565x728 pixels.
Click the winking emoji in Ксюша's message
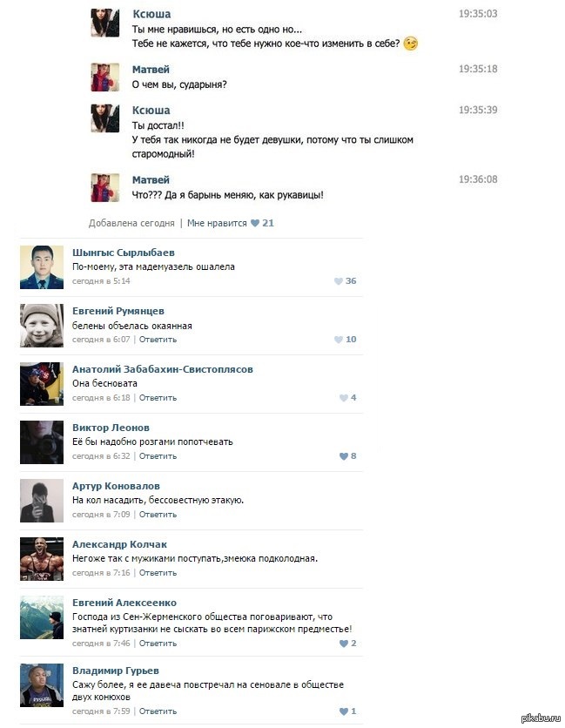410,44
